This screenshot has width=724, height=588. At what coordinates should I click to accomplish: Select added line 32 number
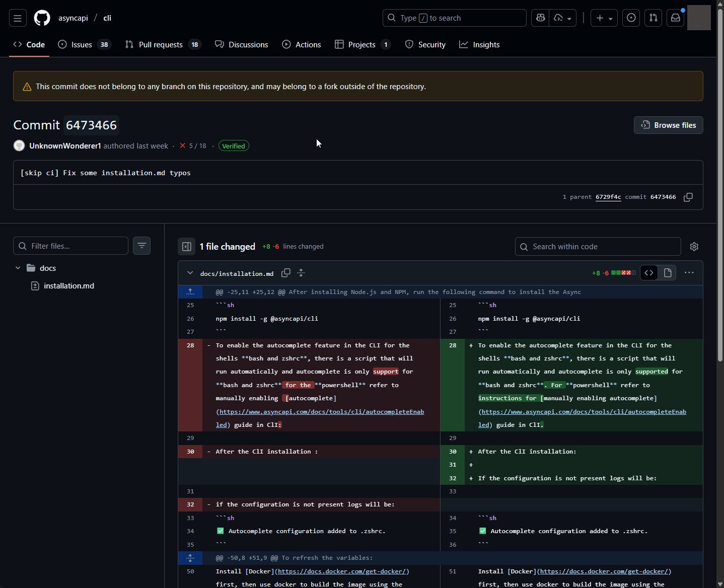(x=453, y=478)
